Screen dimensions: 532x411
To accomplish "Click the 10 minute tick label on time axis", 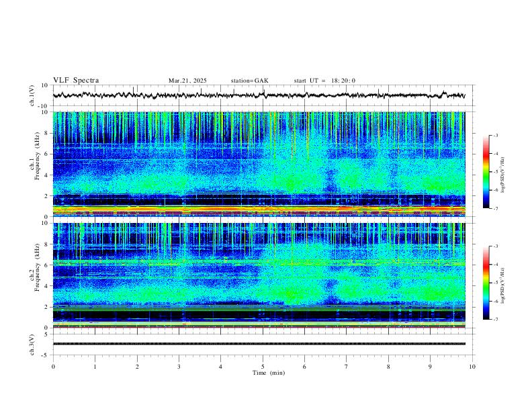I will (472, 367).
